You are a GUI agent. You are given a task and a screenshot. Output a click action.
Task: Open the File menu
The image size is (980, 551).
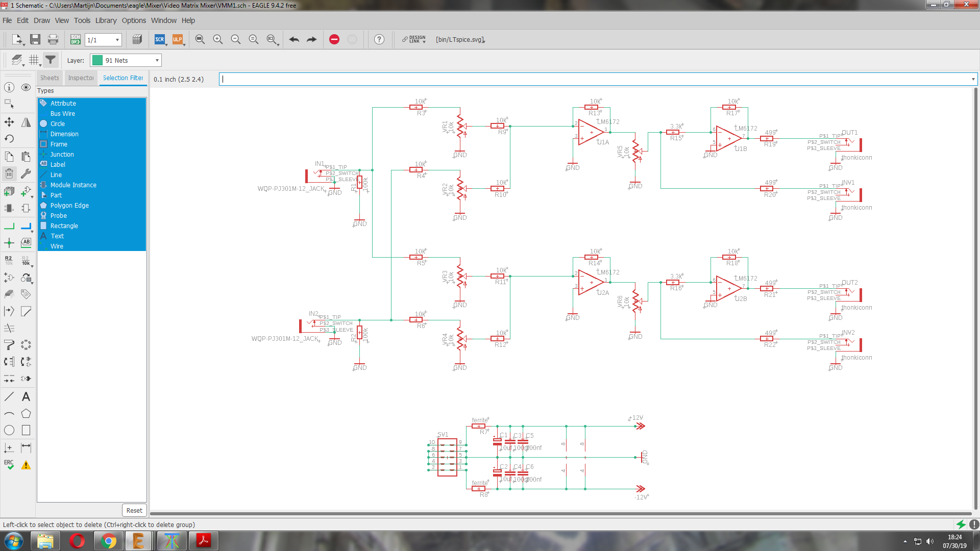[7, 20]
